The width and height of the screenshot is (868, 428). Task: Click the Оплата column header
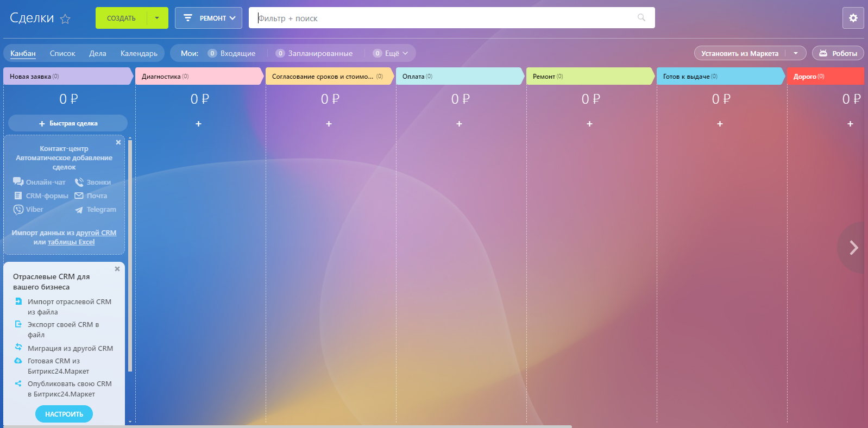click(460, 76)
